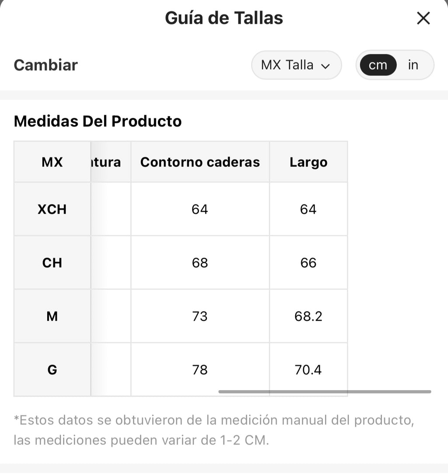Image resolution: width=448 pixels, height=476 pixels.
Task: Switch units to cm
Action: pos(378,65)
